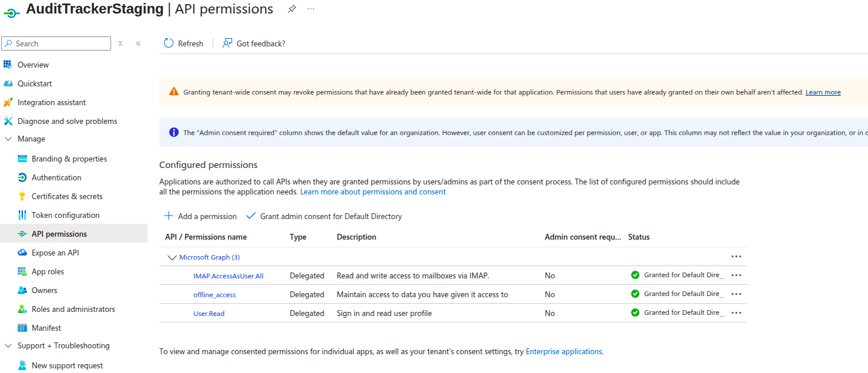
Task: Click the Type column header
Action: pyautogui.click(x=298, y=237)
